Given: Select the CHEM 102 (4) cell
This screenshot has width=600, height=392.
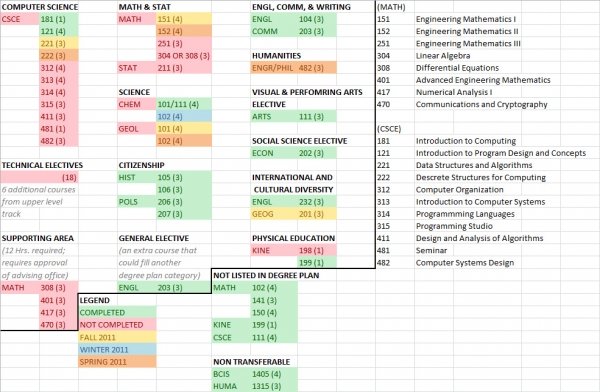Looking at the screenshot, I should [x=184, y=117].
